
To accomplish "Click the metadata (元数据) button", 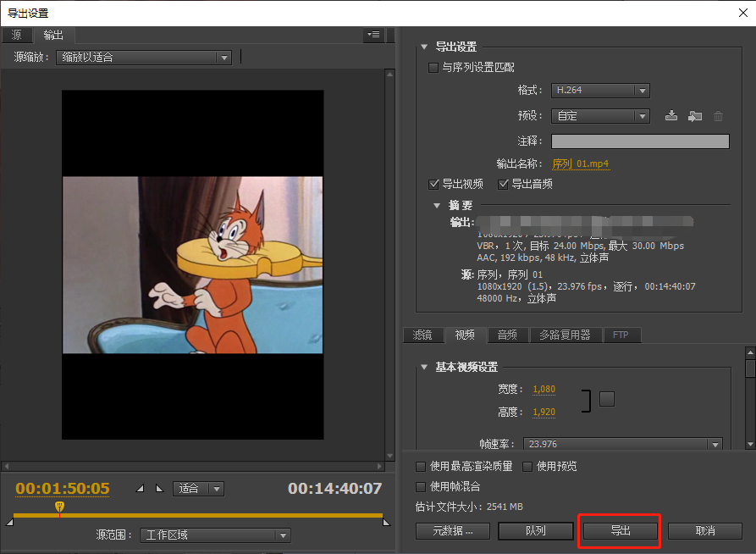I will tap(452, 531).
